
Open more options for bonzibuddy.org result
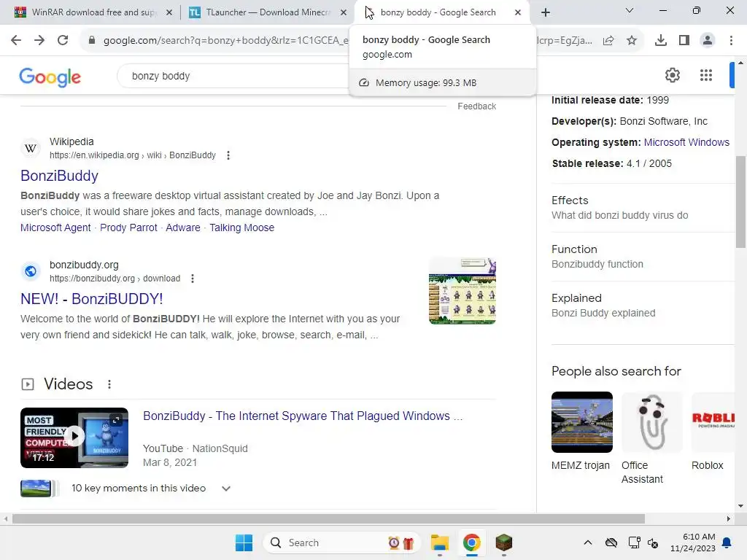tap(193, 279)
